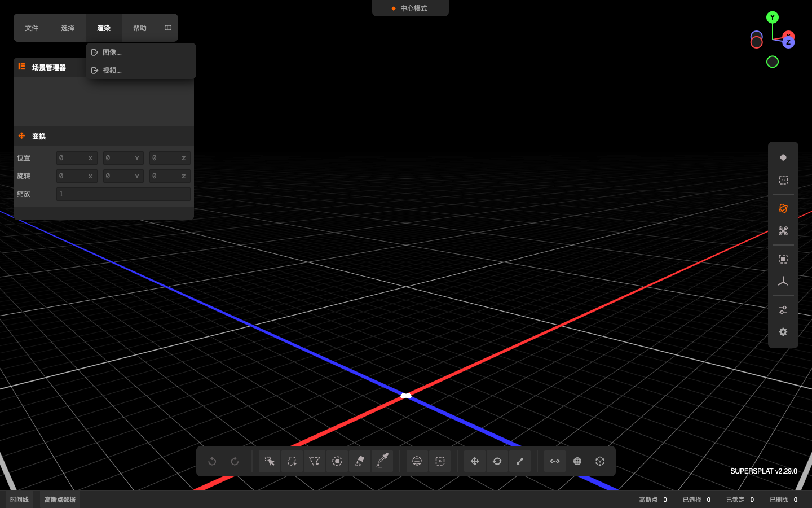Switch to the orange orbit camera mode
The height and width of the screenshot is (508, 812).
tap(783, 208)
